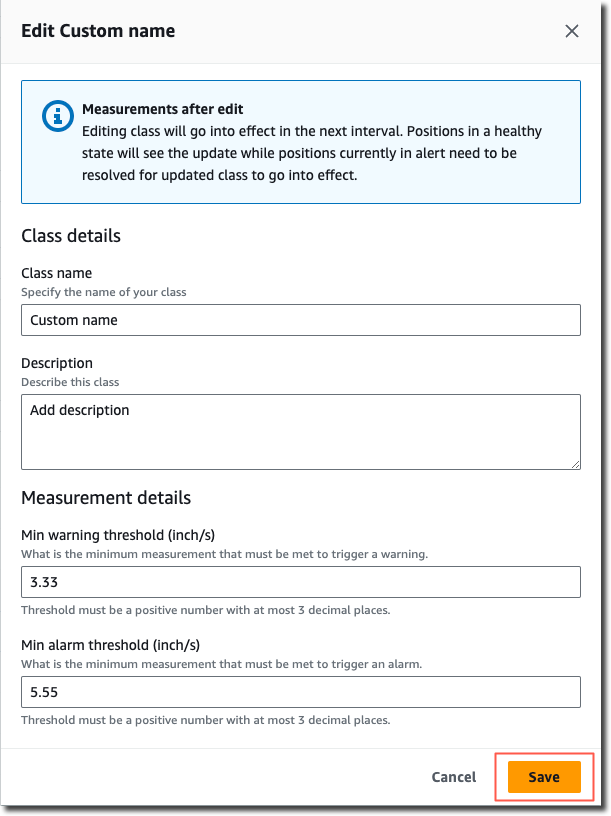The image size is (611, 816).
Task: Click the Min alarm threshold value 5.55
Action: [x=300, y=692]
